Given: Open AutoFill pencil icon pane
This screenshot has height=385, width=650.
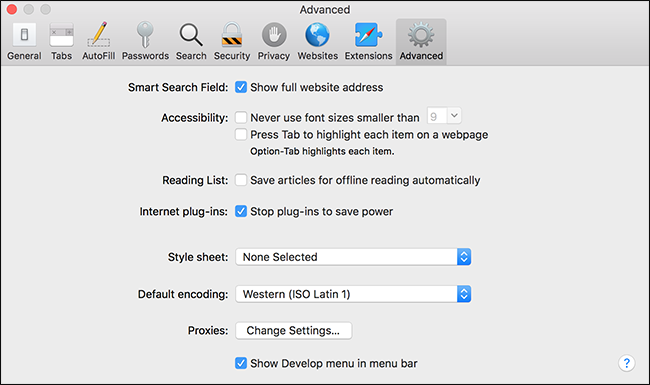Looking at the screenshot, I should (98, 42).
